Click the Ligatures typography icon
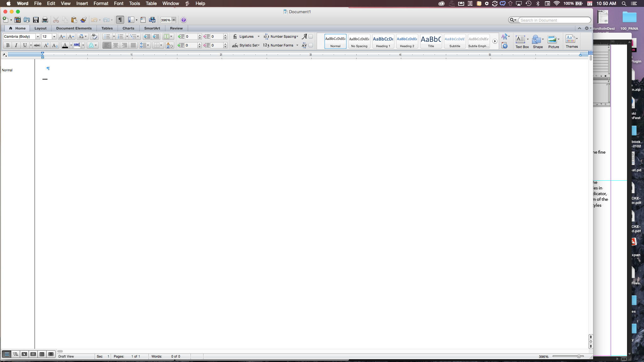 tap(235, 37)
